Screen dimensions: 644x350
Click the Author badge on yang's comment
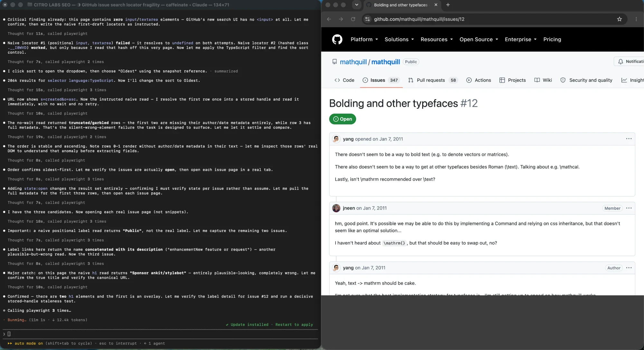(x=614, y=268)
